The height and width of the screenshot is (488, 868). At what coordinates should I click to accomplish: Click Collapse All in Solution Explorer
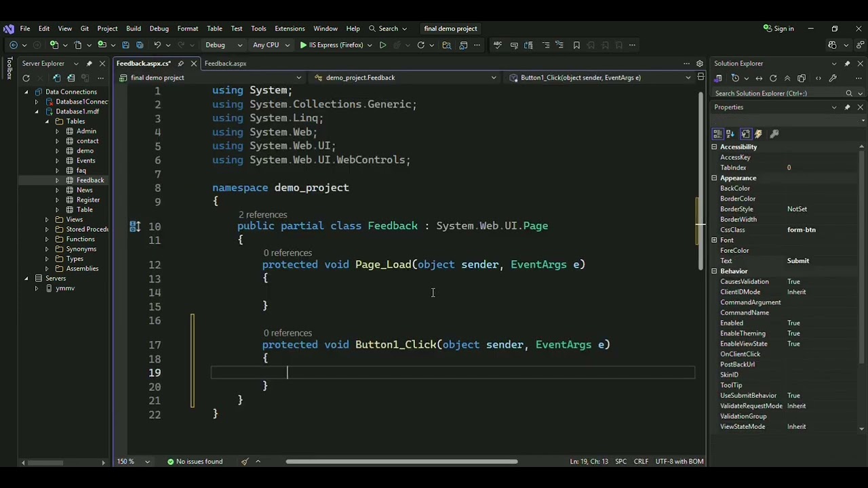click(787, 79)
